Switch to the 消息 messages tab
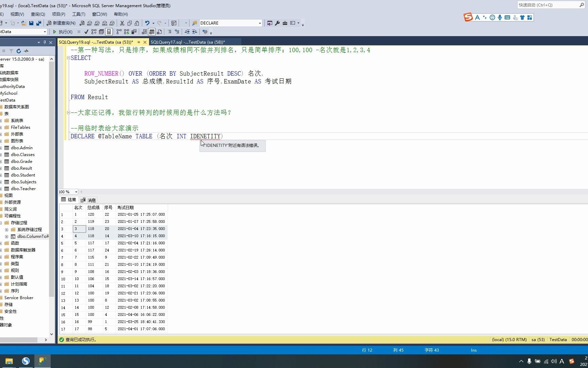Screen dimensions: 588x368 [88, 200]
